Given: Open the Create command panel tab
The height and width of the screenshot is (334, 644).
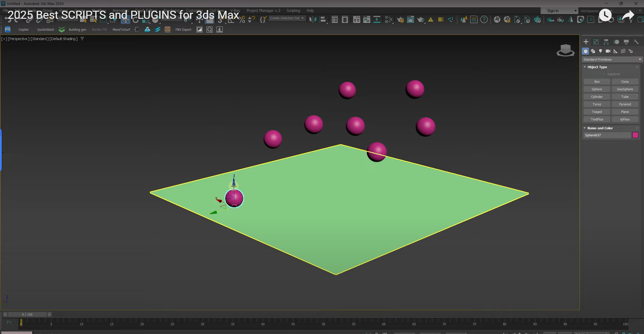Looking at the screenshot, I should point(586,42).
